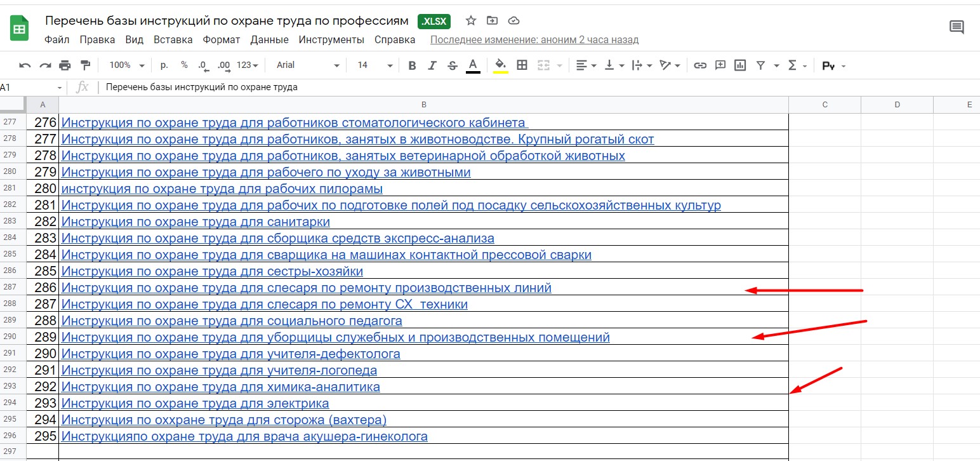This screenshot has height=461, width=980.
Task: Click the merge cells icon
Action: [x=543, y=65]
